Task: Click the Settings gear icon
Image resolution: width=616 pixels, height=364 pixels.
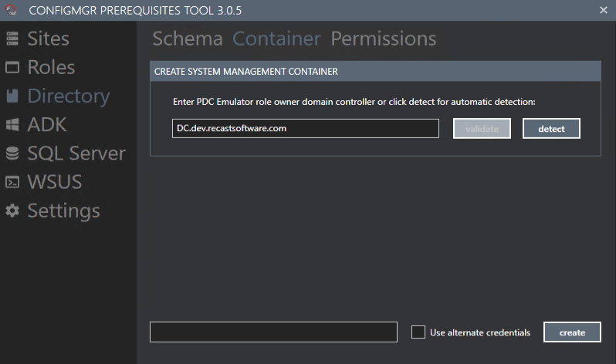Action: [12, 211]
